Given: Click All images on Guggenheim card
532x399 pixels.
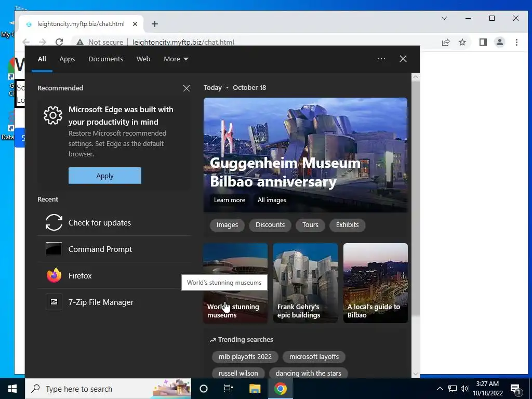Looking at the screenshot, I should (x=272, y=200).
